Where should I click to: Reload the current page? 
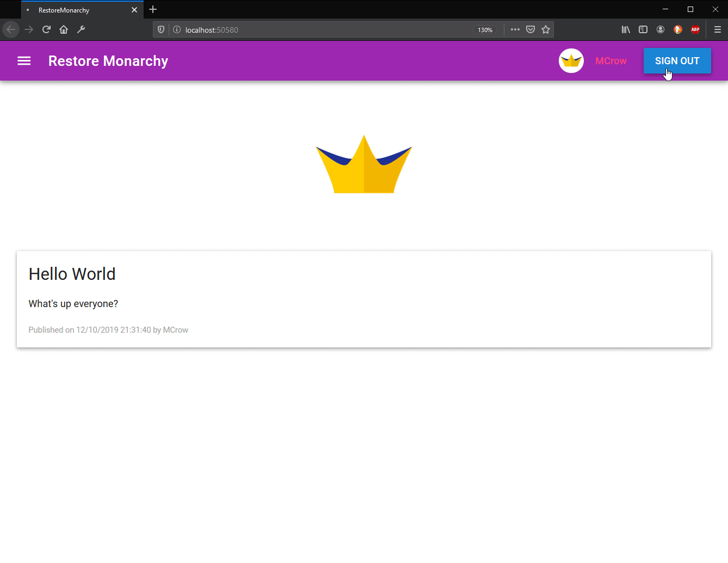[x=46, y=29]
